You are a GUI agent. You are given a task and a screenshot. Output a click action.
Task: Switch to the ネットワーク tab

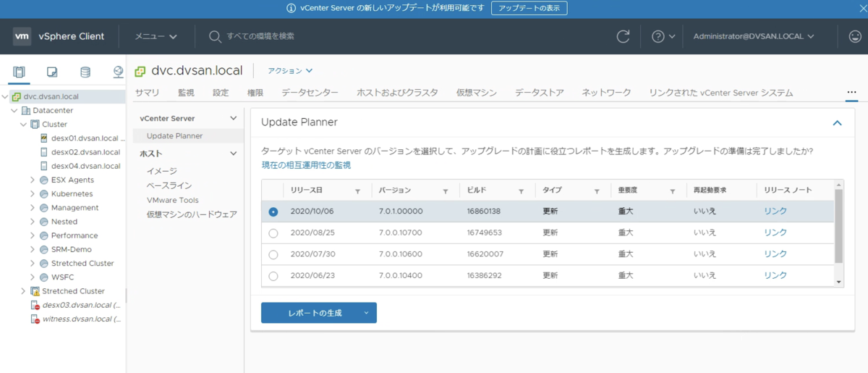coord(606,93)
